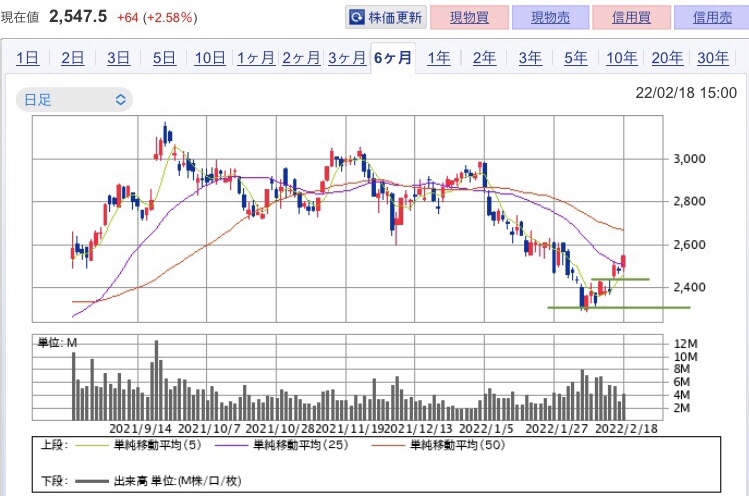Click the 現物売 sell button
This screenshot has width=749, height=496.
pyautogui.click(x=550, y=18)
